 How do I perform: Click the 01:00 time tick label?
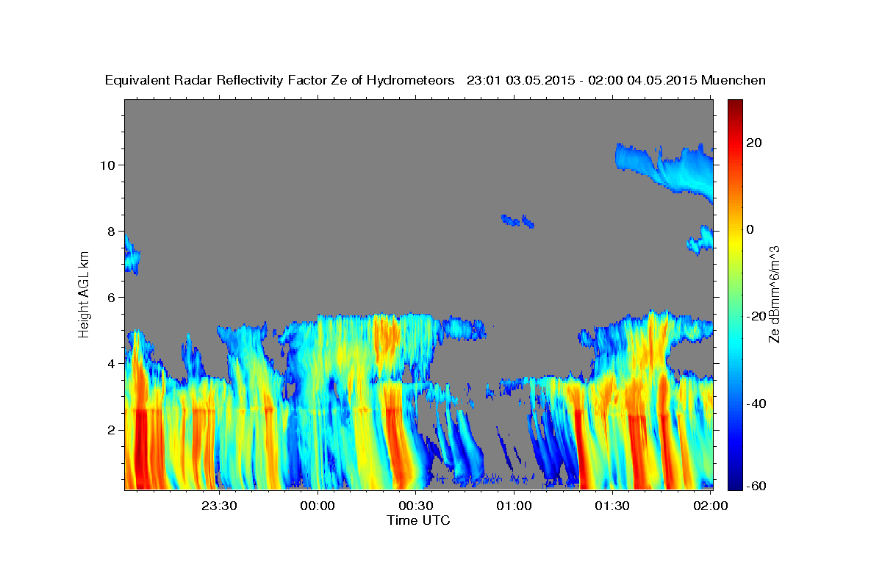click(514, 506)
